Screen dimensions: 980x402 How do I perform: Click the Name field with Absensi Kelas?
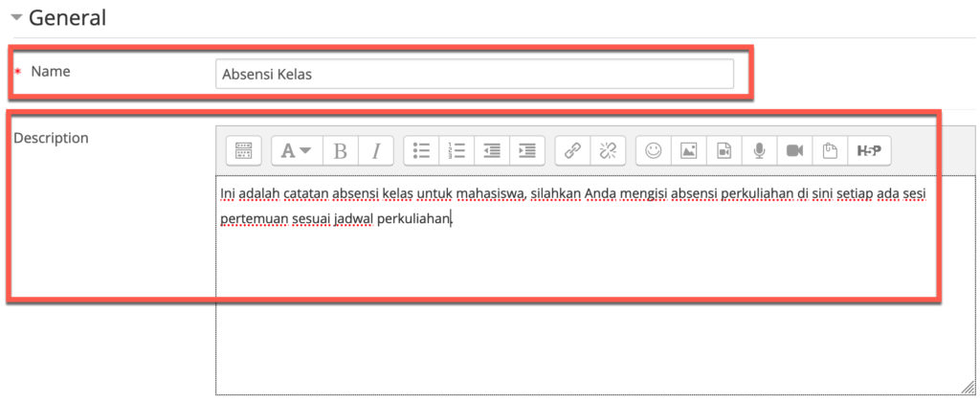click(475, 74)
